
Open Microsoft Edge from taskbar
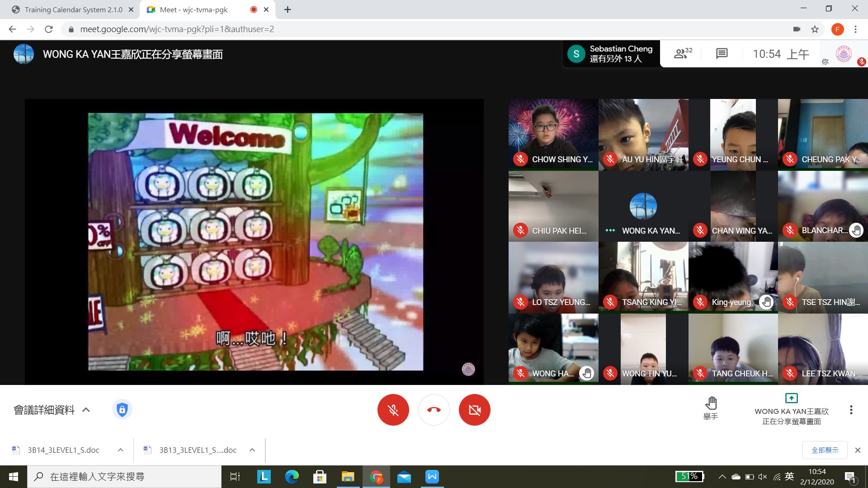click(292, 477)
